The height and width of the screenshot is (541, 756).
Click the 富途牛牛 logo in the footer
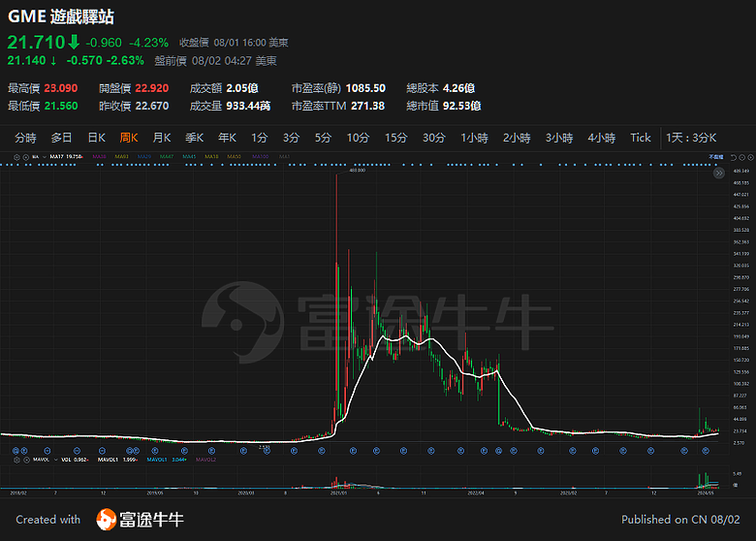pyautogui.click(x=140, y=520)
